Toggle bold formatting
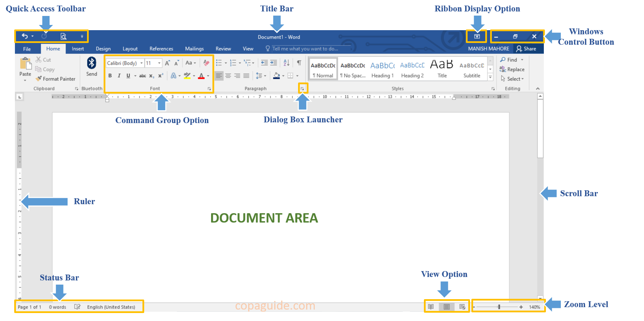This screenshot has height=321, width=644. tap(110, 76)
